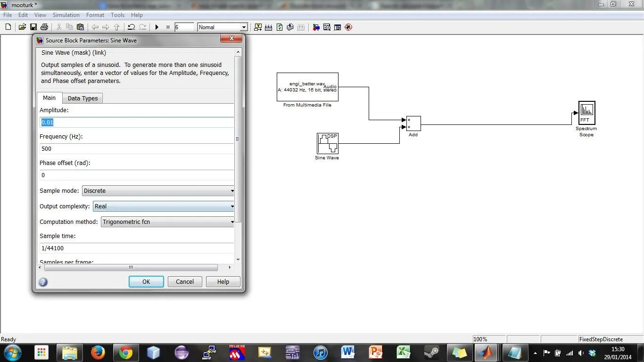Open Steam from the taskbar
The image size is (644, 362).
coord(431,353)
